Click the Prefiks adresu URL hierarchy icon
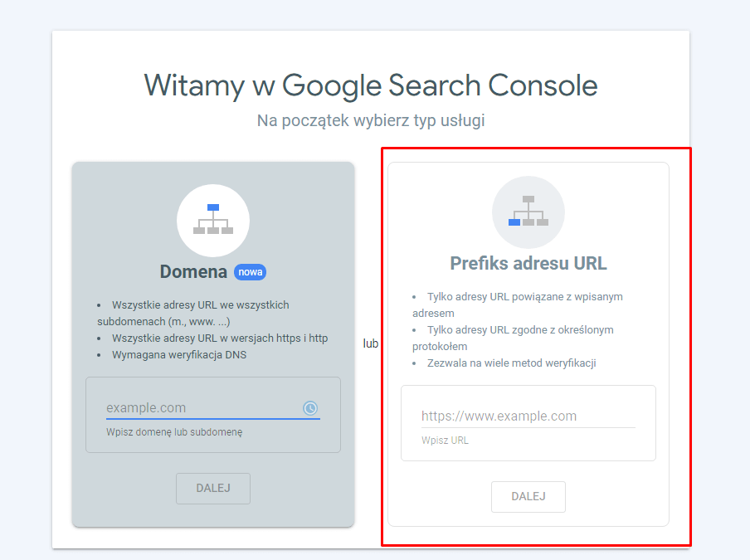This screenshot has width=750, height=560. click(x=528, y=212)
